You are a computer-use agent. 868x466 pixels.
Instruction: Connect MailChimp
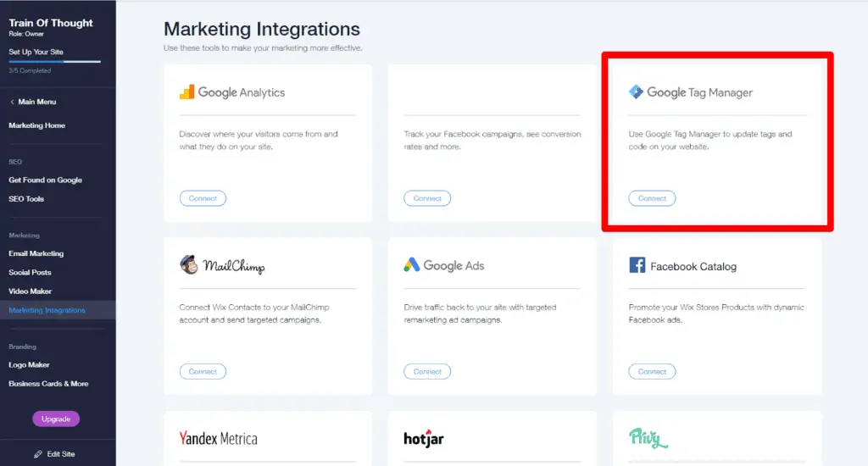point(203,371)
